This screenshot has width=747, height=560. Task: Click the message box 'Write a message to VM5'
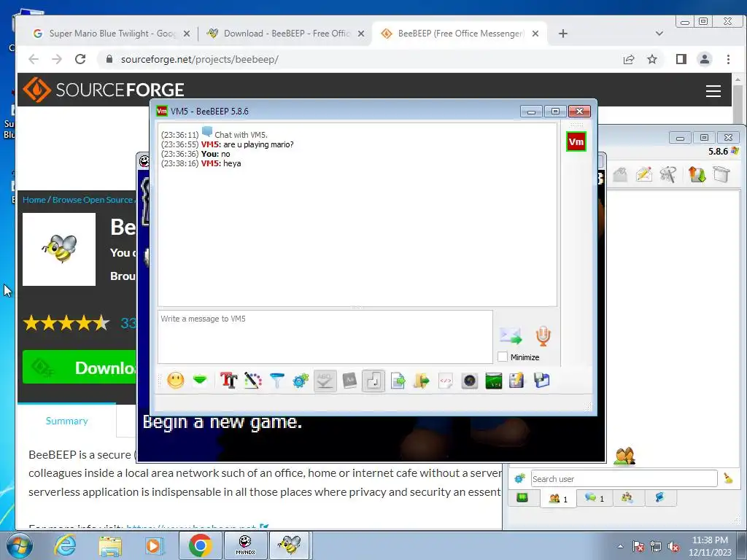click(x=325, y=337)
